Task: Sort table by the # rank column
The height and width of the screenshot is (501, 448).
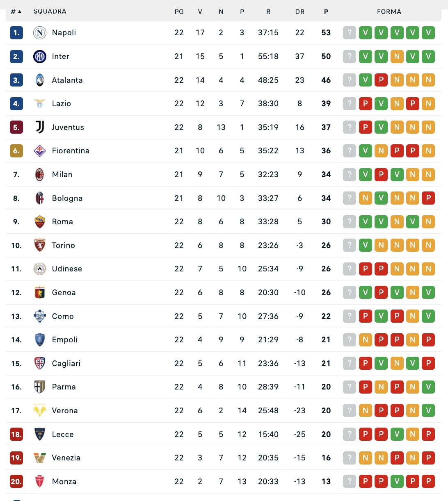Action: pos(16,12)
